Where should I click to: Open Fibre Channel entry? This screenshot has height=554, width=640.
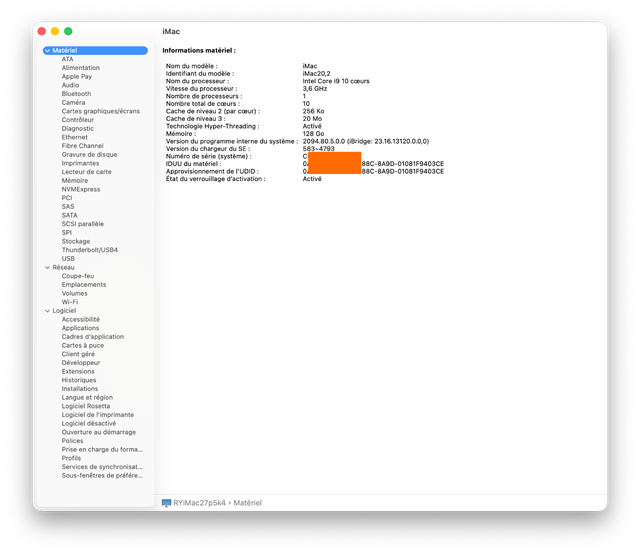pos(82,146)
